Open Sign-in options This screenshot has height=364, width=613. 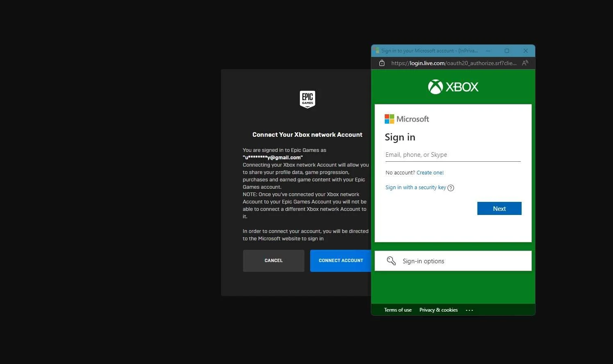tap(453, 261)
